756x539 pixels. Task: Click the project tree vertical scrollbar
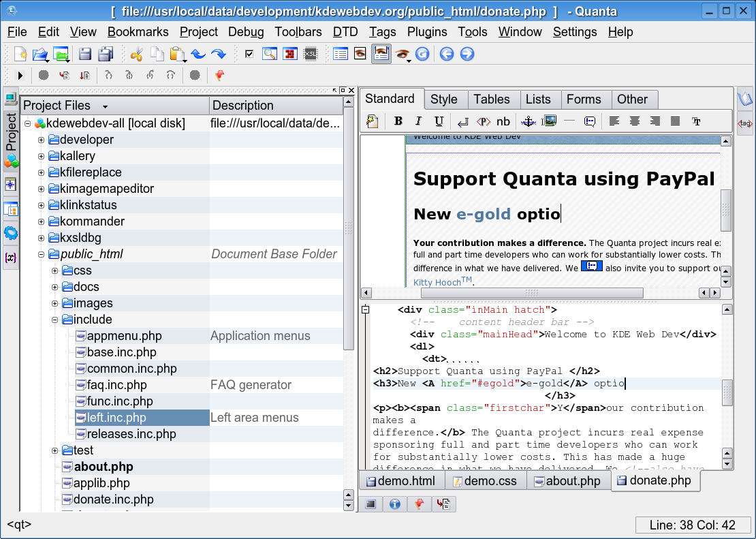click(349, 228)
